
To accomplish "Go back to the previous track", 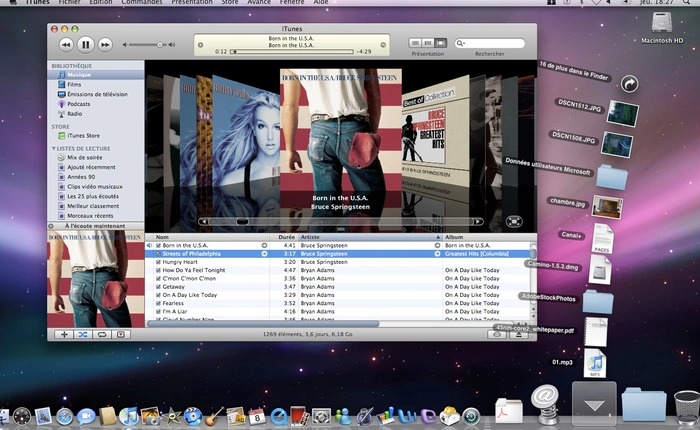I will [x=66, y=44].
